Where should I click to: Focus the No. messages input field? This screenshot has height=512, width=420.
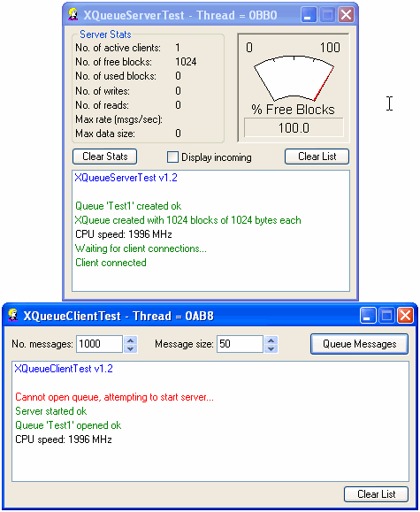click(x=99, y=344)
